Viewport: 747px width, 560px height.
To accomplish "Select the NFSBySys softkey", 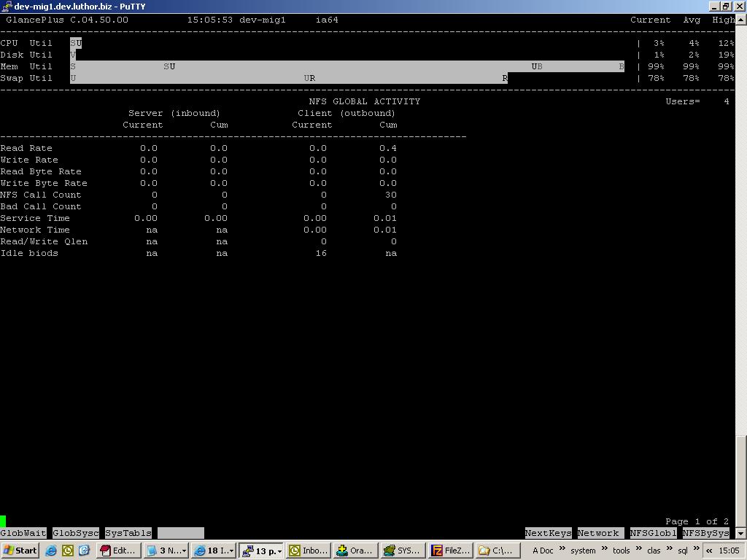I will [x=705, y=533].
